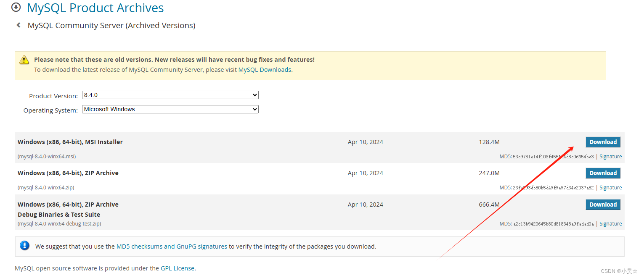Download the Debug Binaries & Test Suite
Screen dimensions: 644x278
(x=603, y=205)
